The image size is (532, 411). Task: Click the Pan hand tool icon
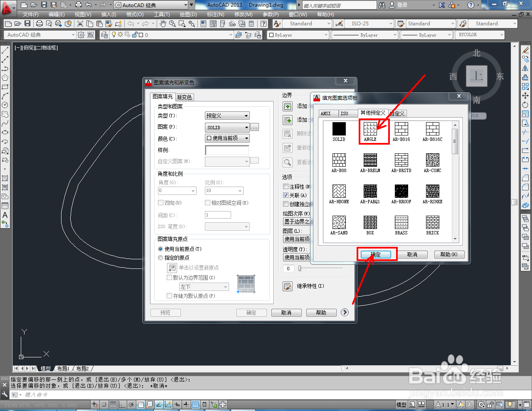pos(163,24)
